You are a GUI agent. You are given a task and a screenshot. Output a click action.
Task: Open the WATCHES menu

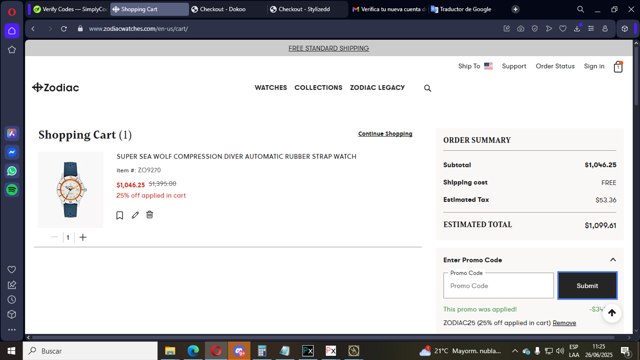pos(271,87)
